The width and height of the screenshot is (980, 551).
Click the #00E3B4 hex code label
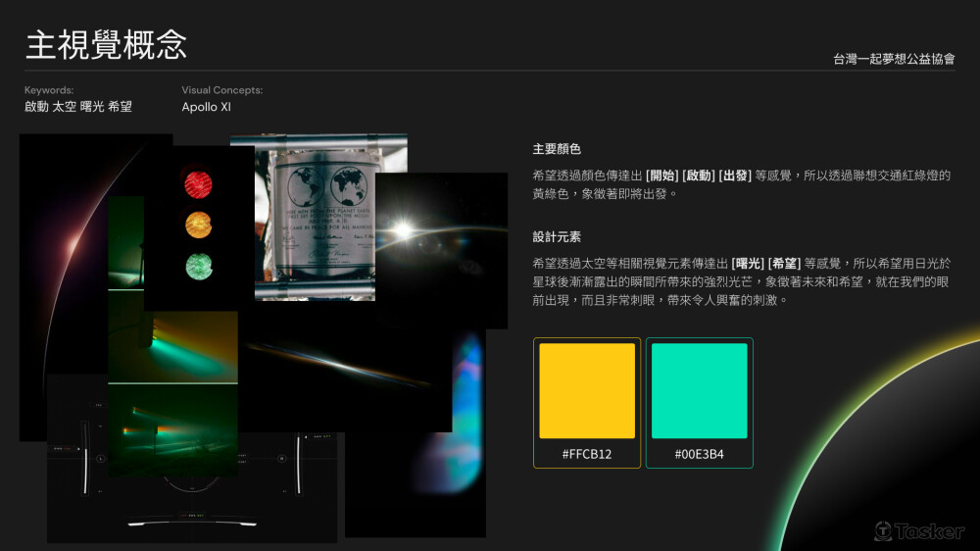[x=699, y=454]
